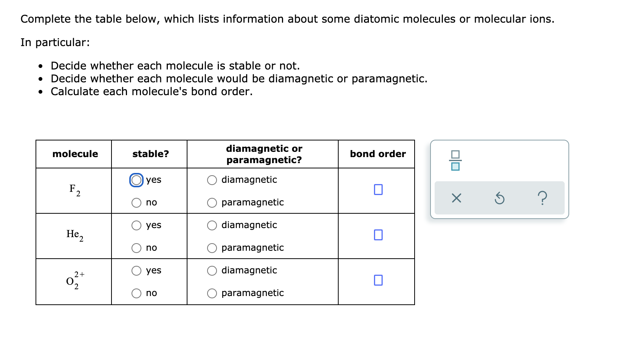Screen dimensions: 641x364
Task: Select 'no' stable for O2 2+
Action: click(x=136, y=293)
